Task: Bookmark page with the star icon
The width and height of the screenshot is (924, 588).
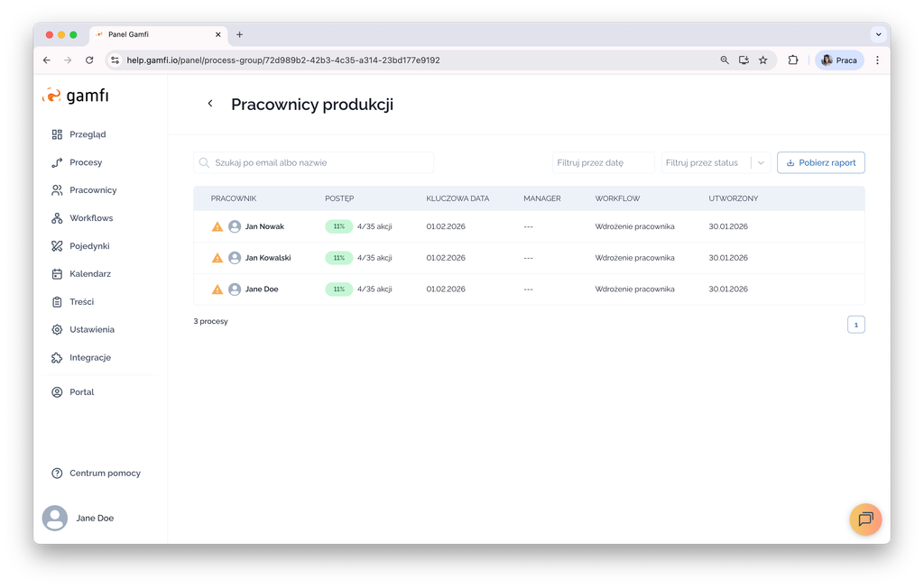Action: tap(763, 60)
